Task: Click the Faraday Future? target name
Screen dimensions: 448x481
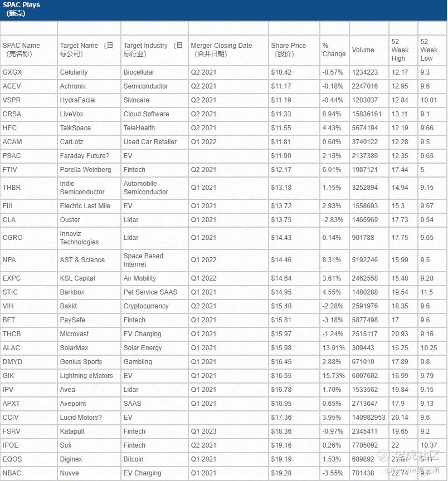Action: click(x=85, y=156)
